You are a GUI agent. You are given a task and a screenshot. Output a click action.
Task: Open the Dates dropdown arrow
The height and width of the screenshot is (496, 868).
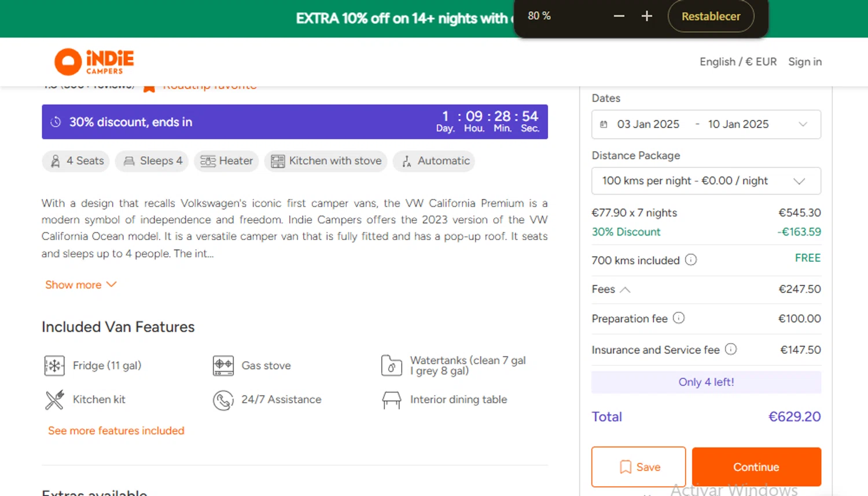[803, 124]
